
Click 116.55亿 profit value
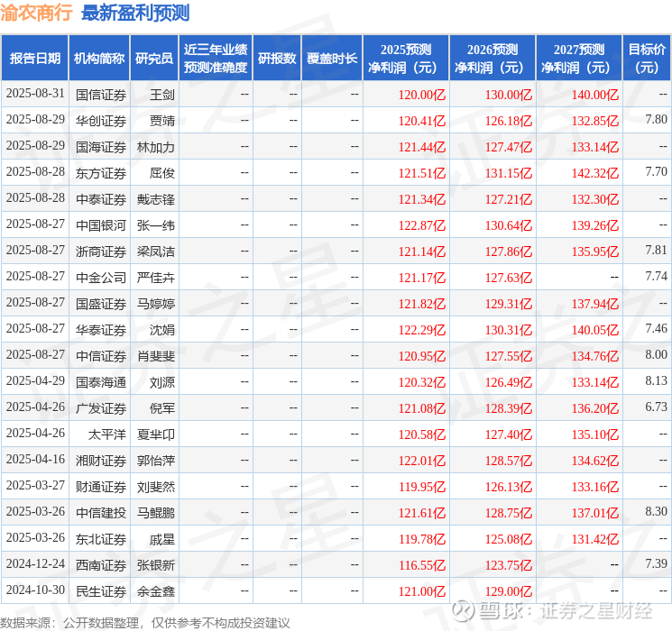tap(422, 565)
